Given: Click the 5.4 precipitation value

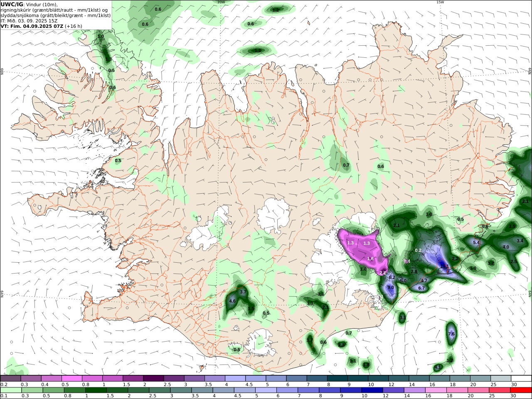Looking at the screenshot, I should click(477, 242).
